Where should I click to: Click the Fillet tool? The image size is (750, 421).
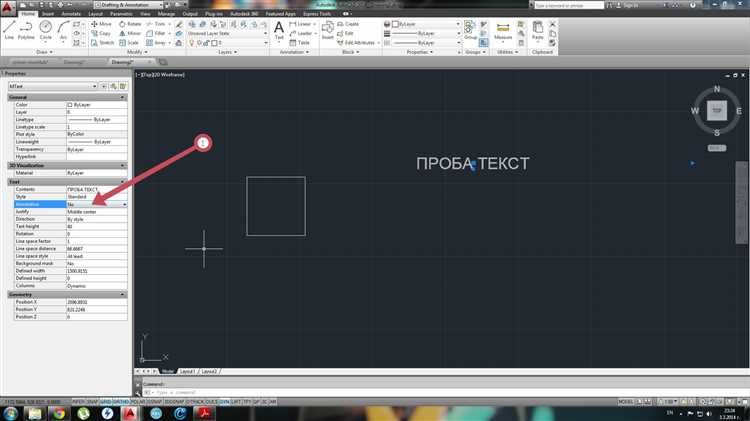(x=156, y=33)
